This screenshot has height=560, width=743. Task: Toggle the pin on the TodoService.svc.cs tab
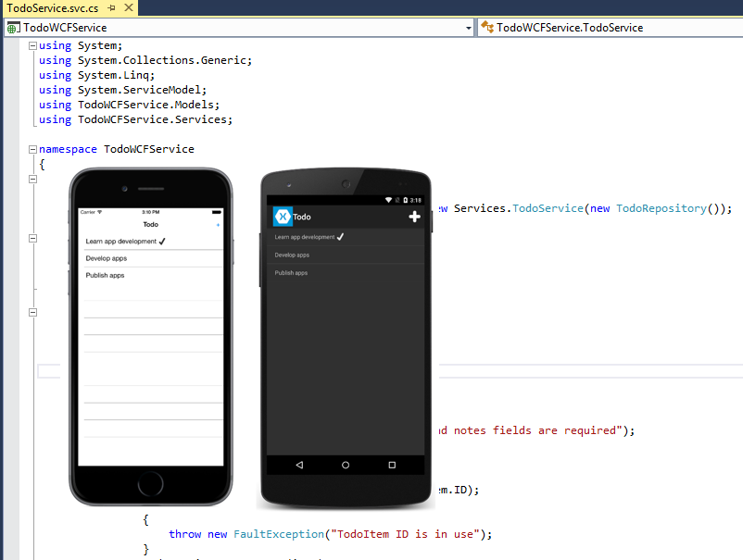(110, 7)
